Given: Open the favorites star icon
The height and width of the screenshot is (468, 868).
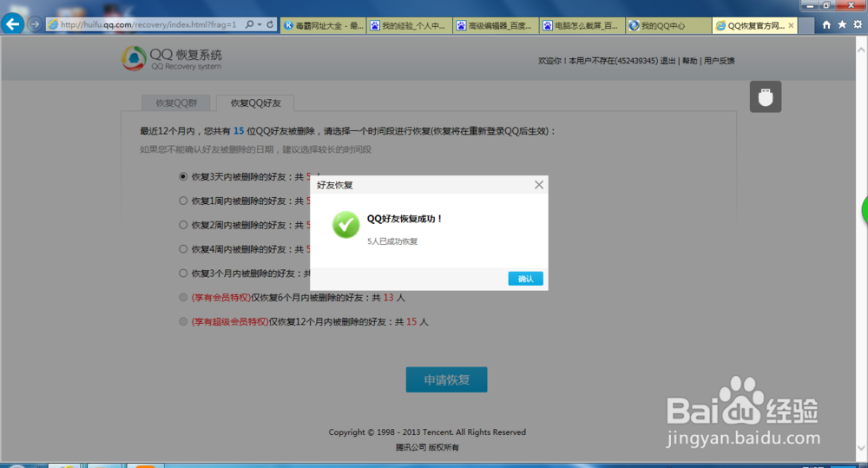Looking at the screenshot, I should pyautogui.click(x=842, y=24).
